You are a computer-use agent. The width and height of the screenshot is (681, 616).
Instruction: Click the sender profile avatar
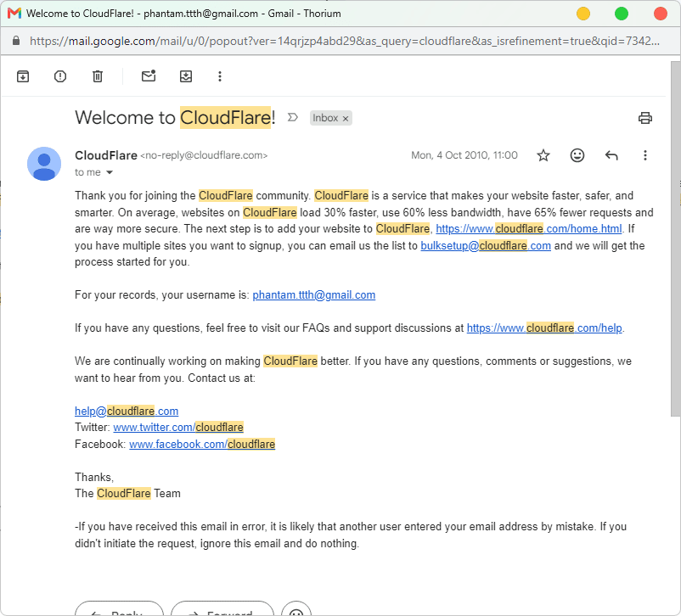click(x=44, y=164)
